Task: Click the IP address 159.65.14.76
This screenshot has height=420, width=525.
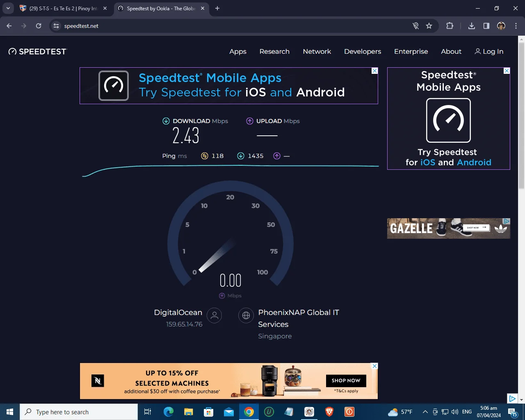Action: click(184, 324)
